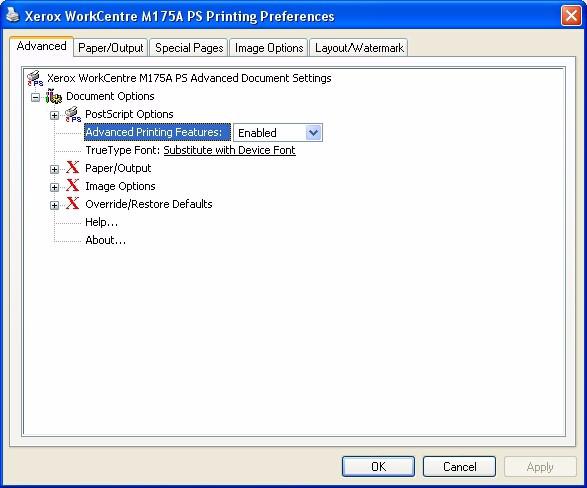
Task: Click the Document Options tools icon
Action: [54, 97]
